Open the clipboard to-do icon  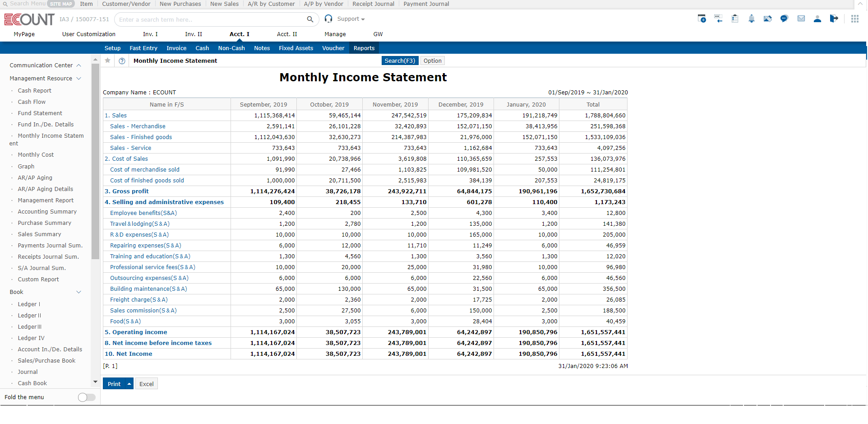(x=735, y=19)
